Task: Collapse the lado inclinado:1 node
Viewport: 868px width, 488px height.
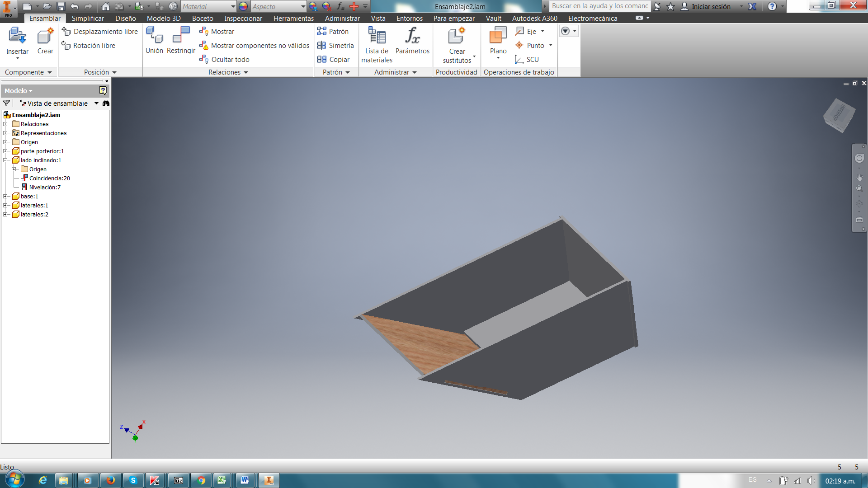Action: pyautogui.click(x=5, y=160)
